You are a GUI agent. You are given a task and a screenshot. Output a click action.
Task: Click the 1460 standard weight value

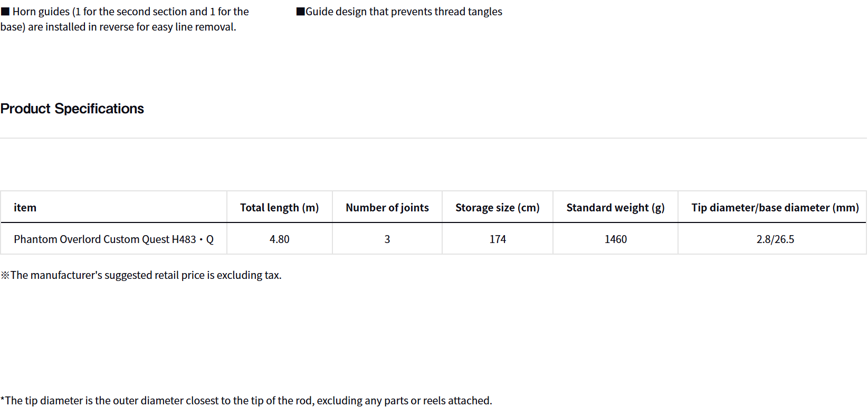point(615,239)
